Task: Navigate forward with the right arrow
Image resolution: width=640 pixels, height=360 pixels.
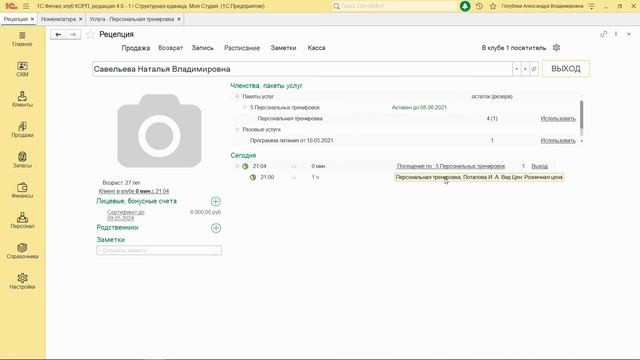Action: tap(73, 34)
